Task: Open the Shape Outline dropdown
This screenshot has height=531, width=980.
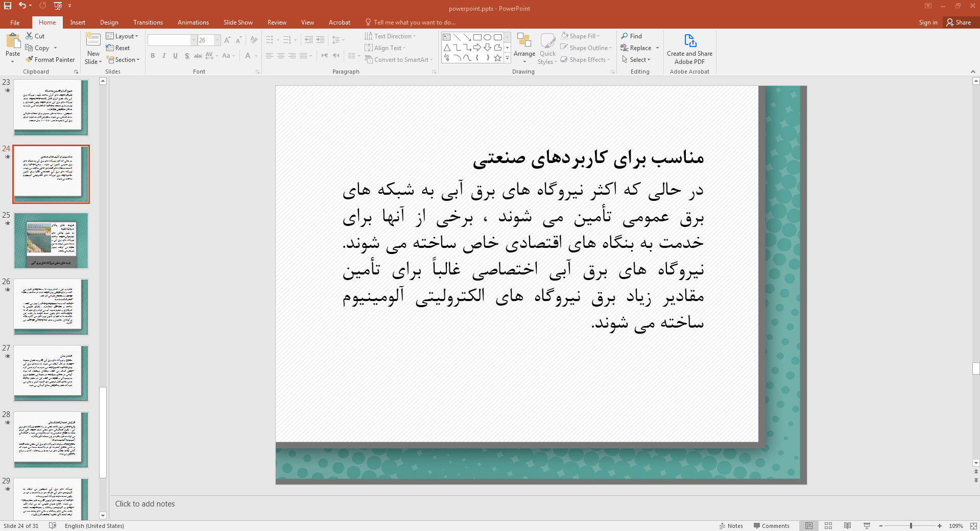Action: [586, 48]
